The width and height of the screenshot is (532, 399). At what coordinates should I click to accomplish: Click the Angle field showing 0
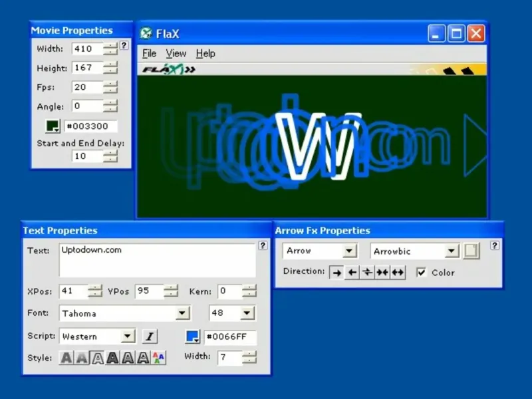[x=88, y=106]
